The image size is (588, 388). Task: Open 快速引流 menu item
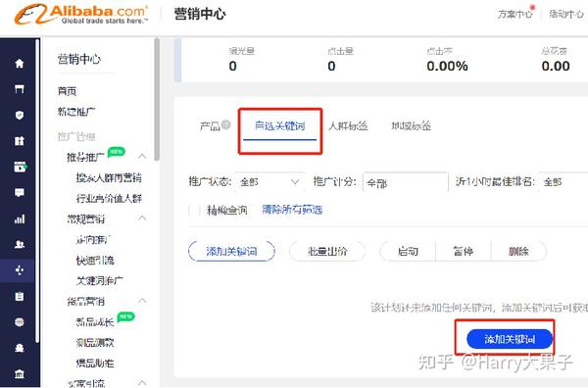tap(95, 261)
